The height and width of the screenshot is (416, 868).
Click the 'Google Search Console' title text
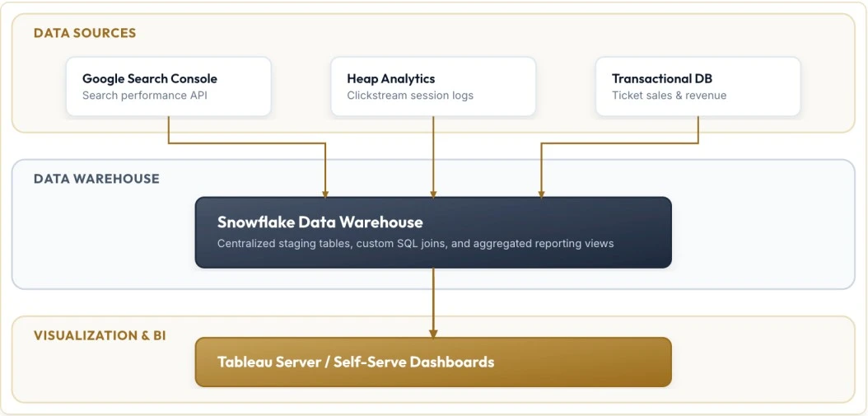coord(150,78)
